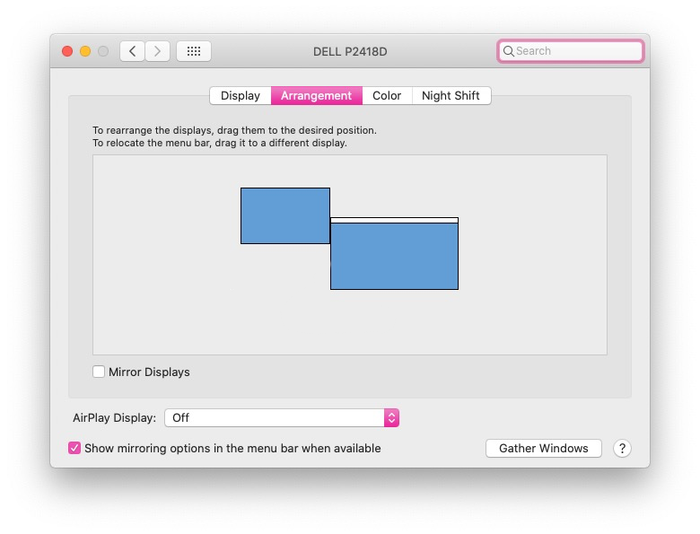Go forward with the right chevron button
Image resolution: width=700 pixels, height=534 pixels.
pyautogui.click(x=157, y=51)
